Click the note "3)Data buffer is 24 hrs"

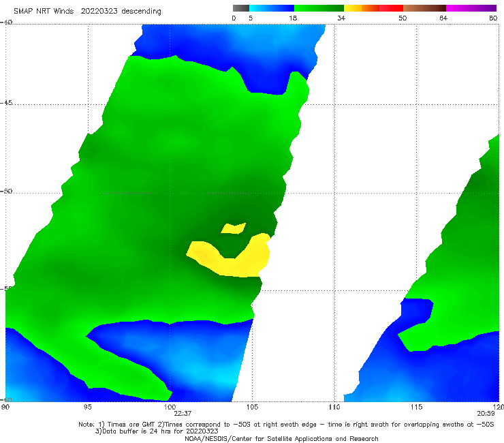click(157, 431)
